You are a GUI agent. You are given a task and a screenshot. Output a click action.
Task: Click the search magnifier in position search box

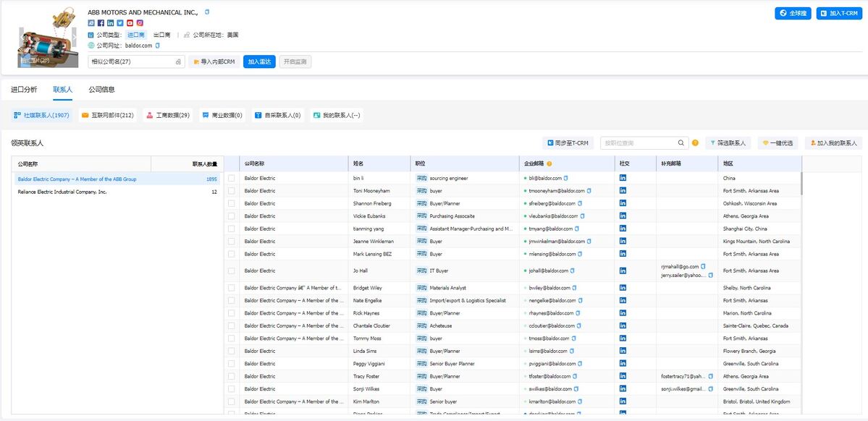[x=681, y=143]
